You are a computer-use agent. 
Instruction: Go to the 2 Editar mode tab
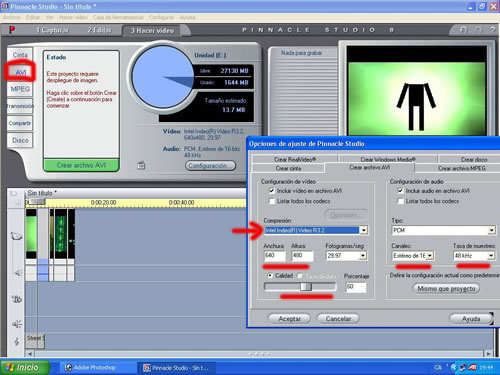click(x=99, y=30)
